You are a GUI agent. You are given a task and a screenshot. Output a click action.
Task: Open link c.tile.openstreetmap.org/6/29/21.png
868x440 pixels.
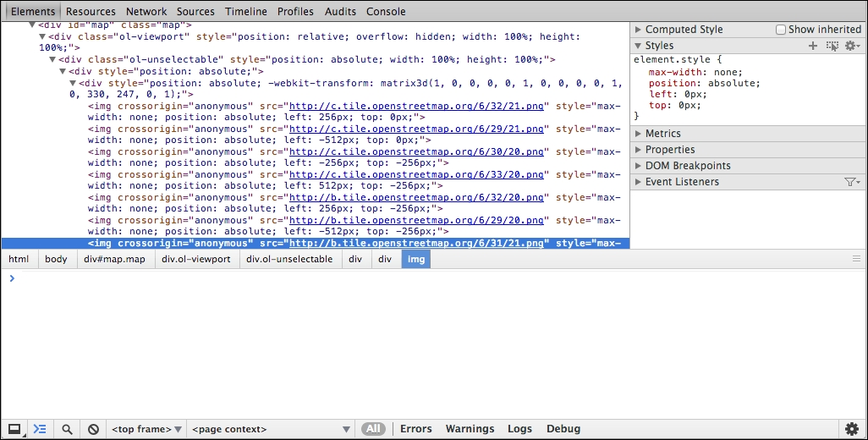tap(416, 129)
